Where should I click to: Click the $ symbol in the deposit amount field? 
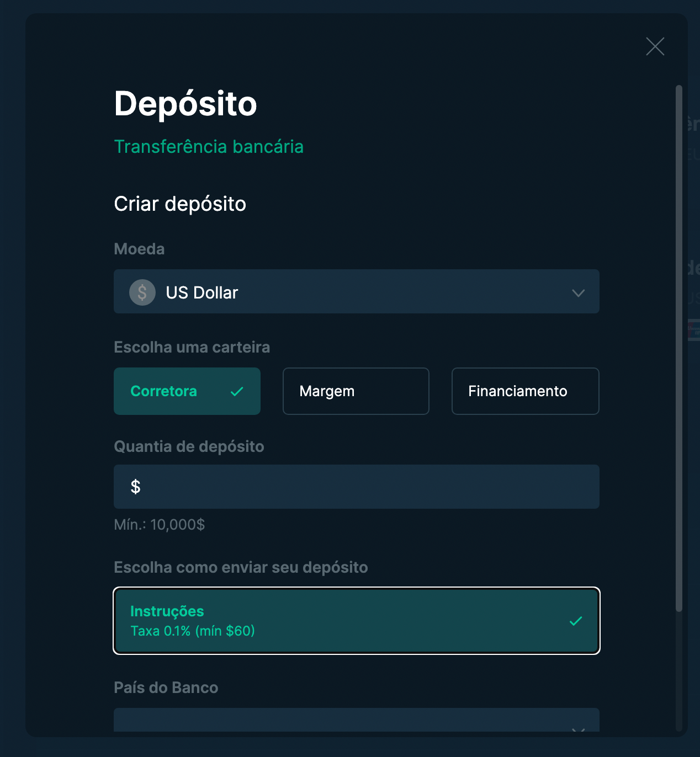click(135, 487)
